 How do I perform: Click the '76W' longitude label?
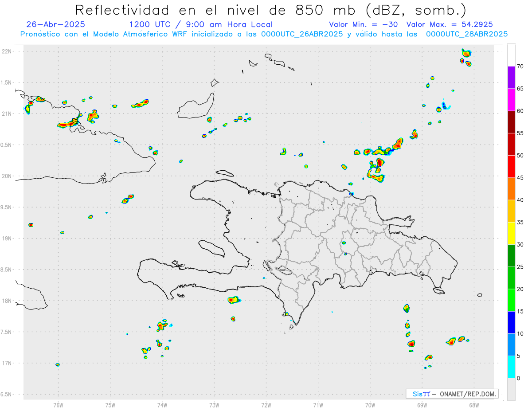point(58,404)
